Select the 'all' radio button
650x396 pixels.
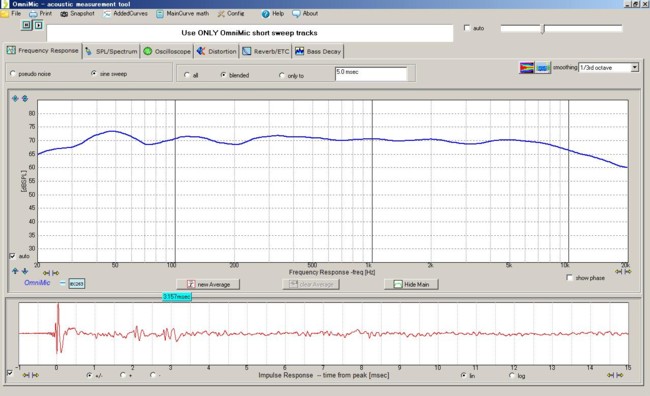(x=187, y=75)
